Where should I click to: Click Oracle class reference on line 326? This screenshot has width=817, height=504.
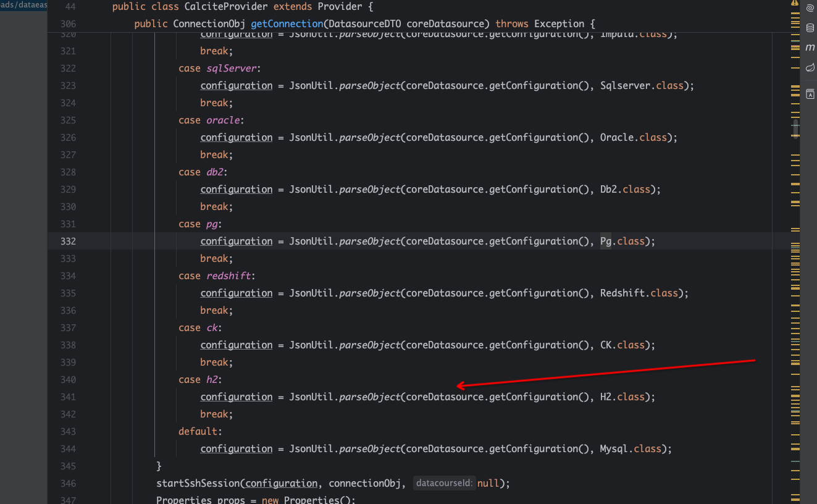pos(616,138)
